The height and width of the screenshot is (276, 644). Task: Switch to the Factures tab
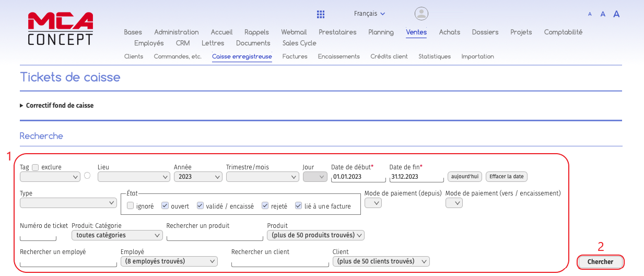(x=295, y=56)
